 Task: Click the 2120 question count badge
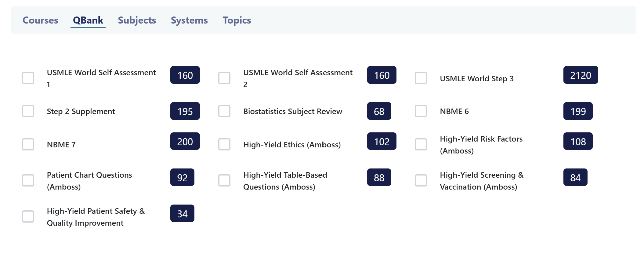click(x=581, y=75)
